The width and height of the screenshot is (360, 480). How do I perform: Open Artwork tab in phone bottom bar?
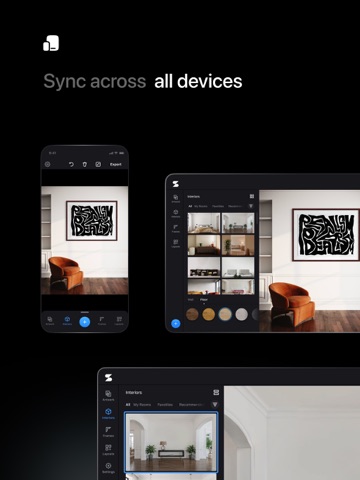pos(50,321)
